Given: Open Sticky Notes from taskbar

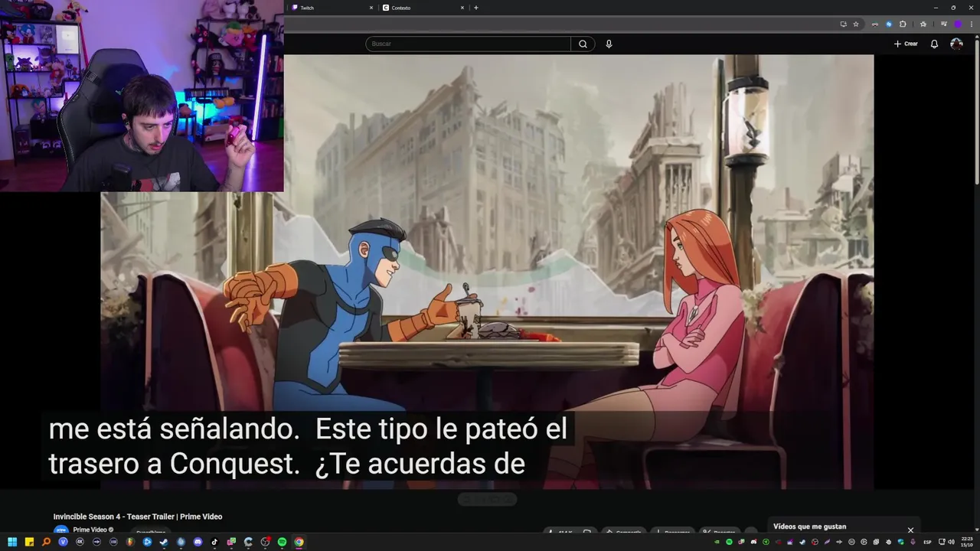Looking at the screenshot, I should pos(29,542).
